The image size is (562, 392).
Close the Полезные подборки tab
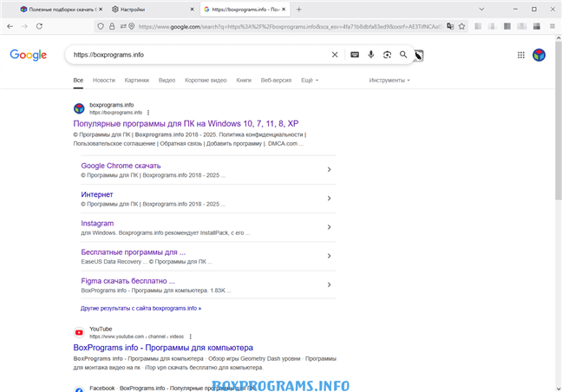pyautogui.click(x=101, y=10)
